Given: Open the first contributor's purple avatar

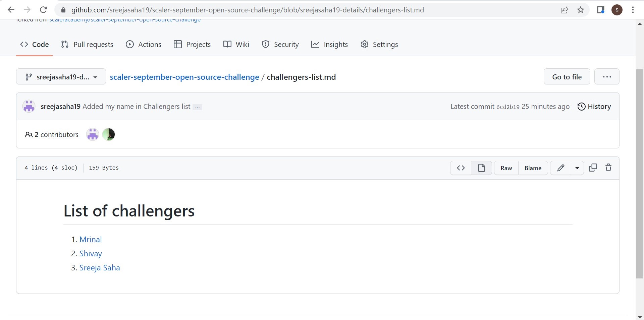Looking at the screenshot, I should [x=93, y=135].
